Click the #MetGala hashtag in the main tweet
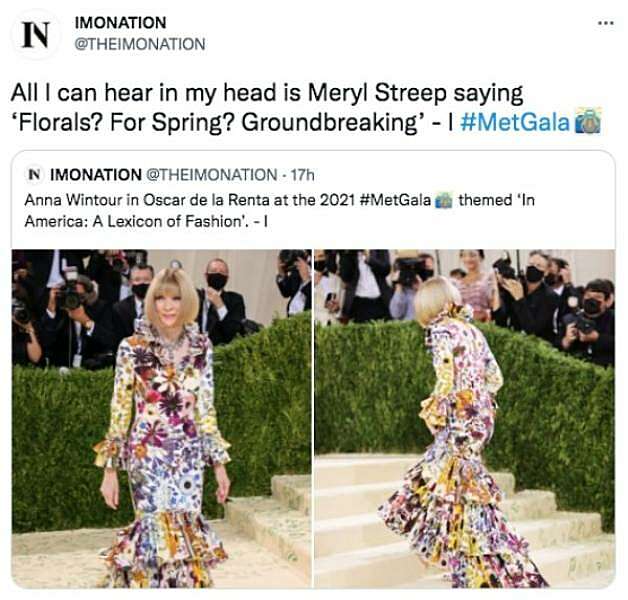 click(x=516, y=121)
